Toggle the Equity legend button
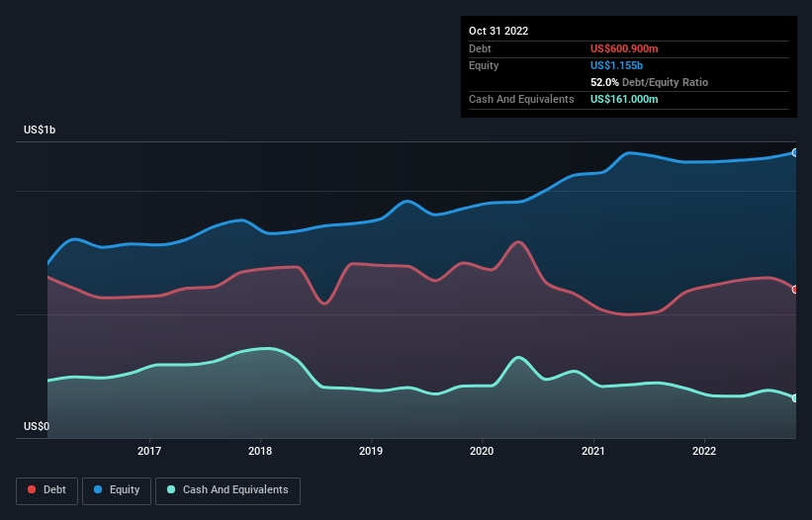The height and width of the screenshot is (520, 812). point(117,490)
